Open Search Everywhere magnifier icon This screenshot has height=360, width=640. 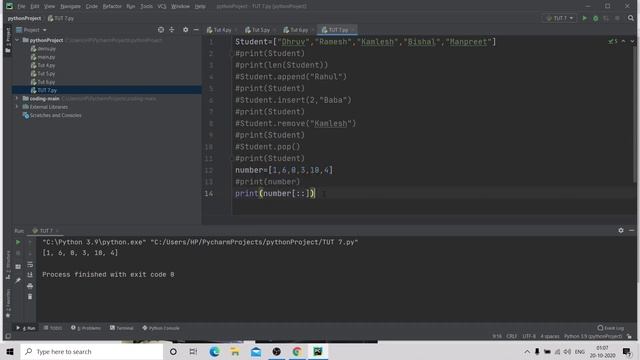coord(631,18)
